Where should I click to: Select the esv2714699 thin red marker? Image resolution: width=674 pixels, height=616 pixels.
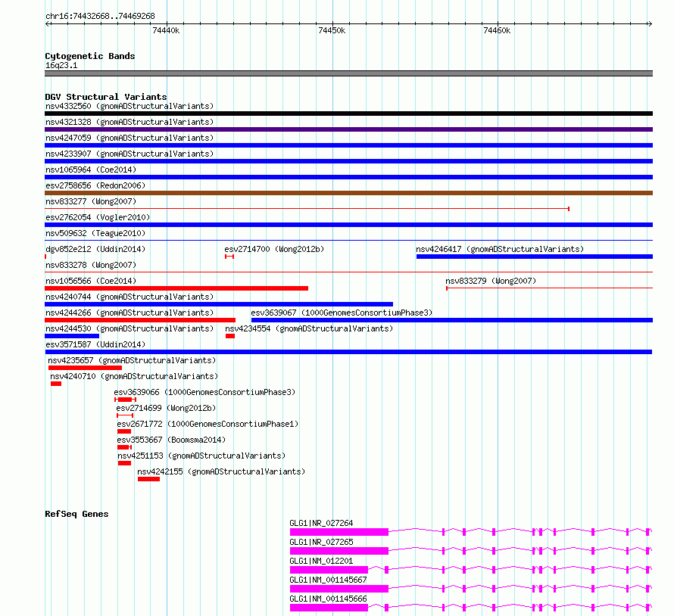(x=125, y=415)
